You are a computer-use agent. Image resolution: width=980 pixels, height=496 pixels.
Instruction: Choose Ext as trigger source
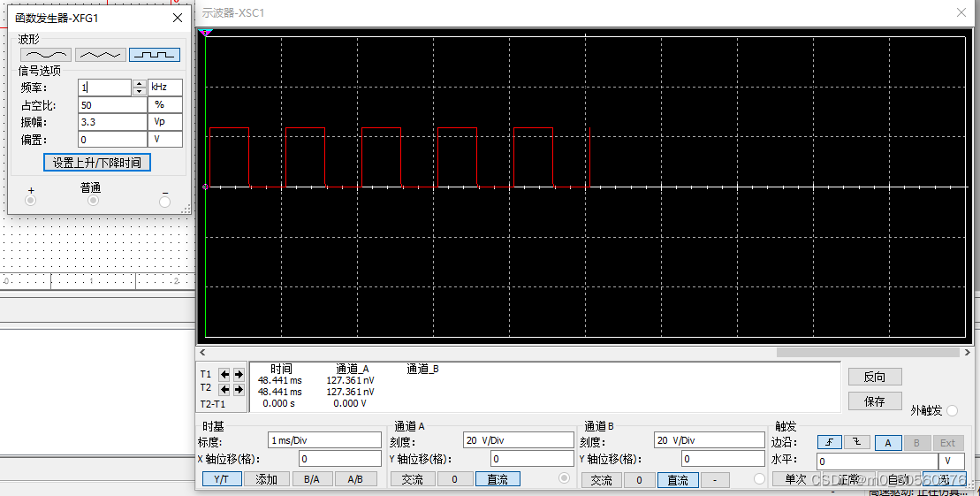[x=947, y=443]
